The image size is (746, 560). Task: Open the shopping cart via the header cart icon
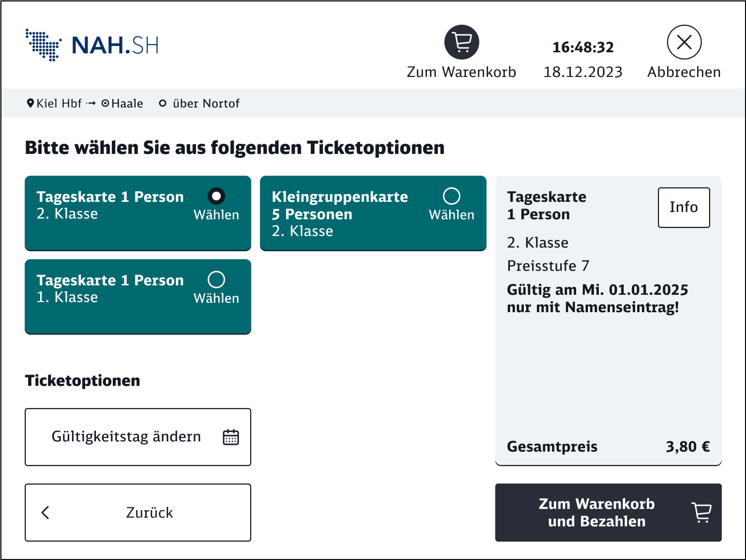coord(461,42)
